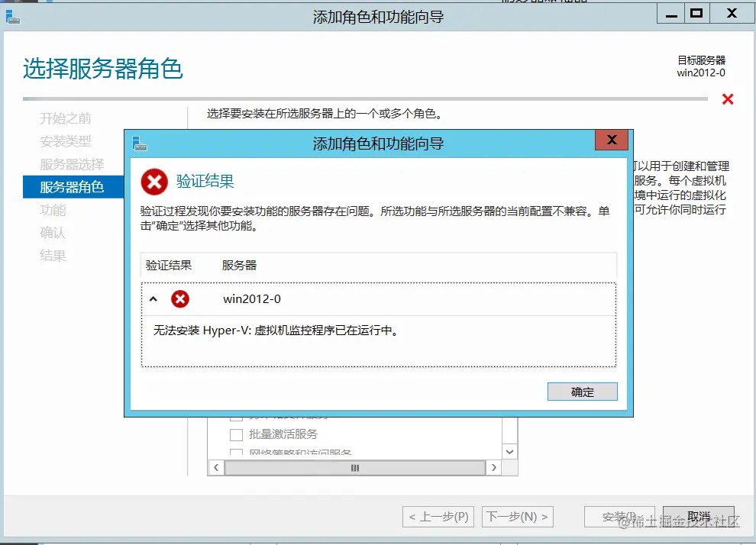Image resolution: width=756 pixels, height=545 pixels.
Task: Minimize the main wizard window
Action: pyautogui.click(x=671, y=14)
